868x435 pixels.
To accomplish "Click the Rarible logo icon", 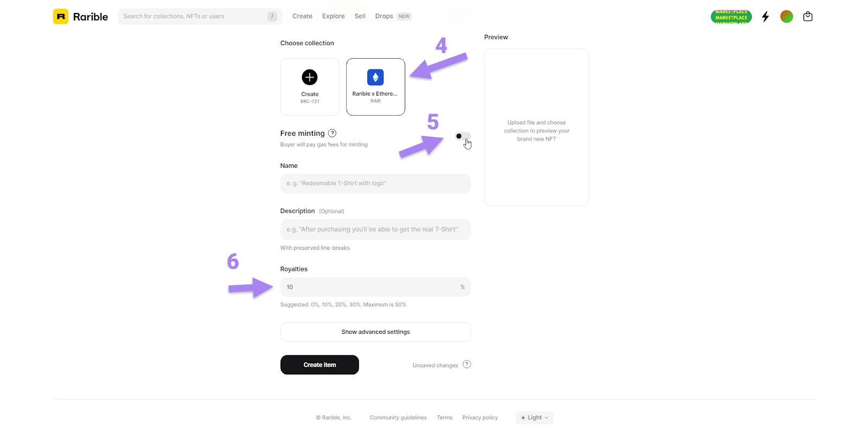I will pos(61,16).
